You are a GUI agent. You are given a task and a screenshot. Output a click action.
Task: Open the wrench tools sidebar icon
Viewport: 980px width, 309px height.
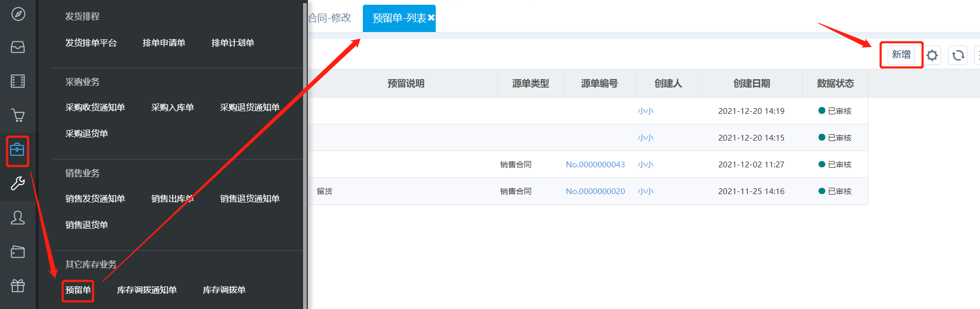[18, 183]
